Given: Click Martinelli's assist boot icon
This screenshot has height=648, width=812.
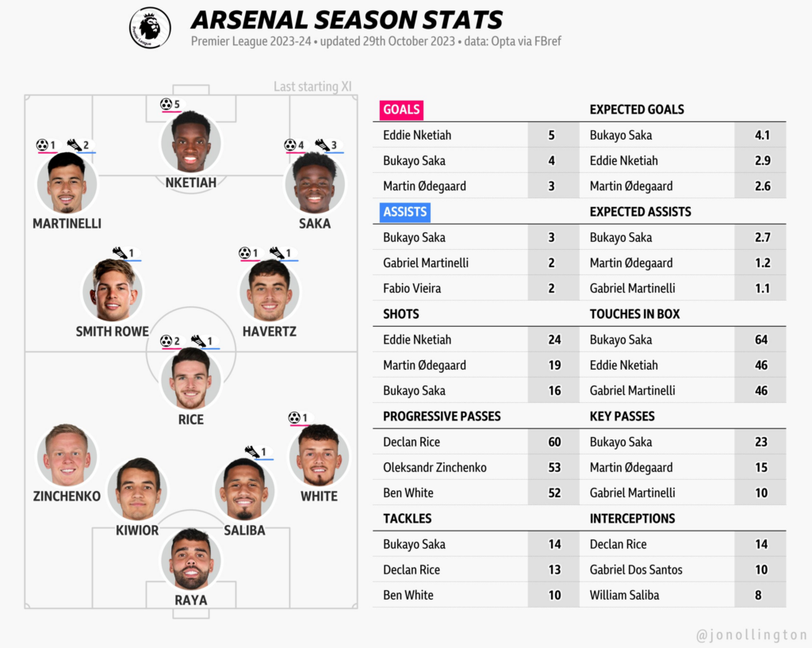Looking at the screenshot, I should [75, 145].
